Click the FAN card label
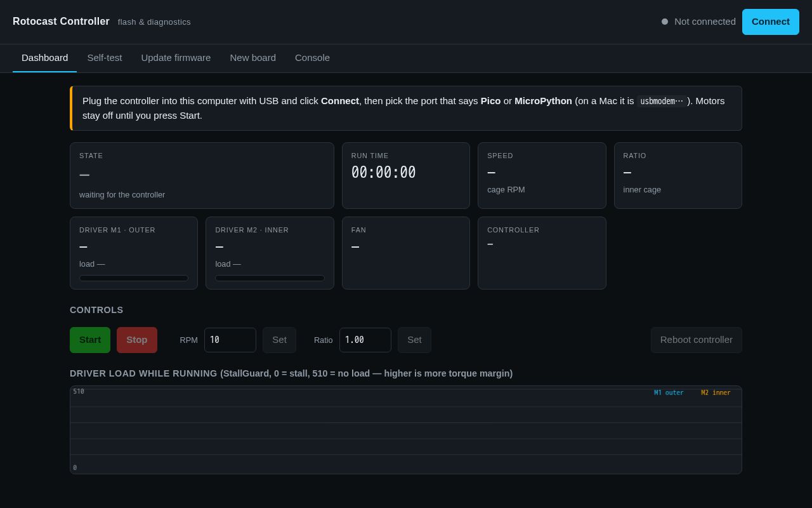Image resolution: width=812 pixels, height=508 pixels. (x=359, y=230)
